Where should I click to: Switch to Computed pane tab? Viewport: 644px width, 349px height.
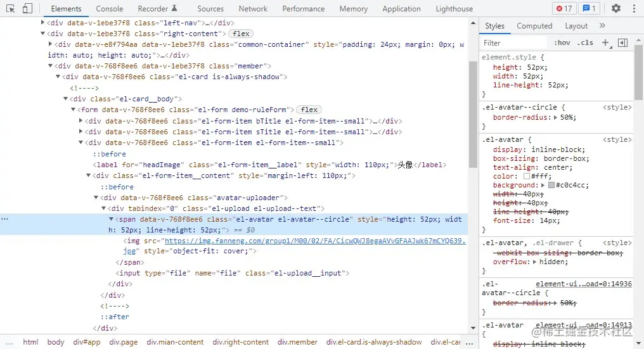534,26
